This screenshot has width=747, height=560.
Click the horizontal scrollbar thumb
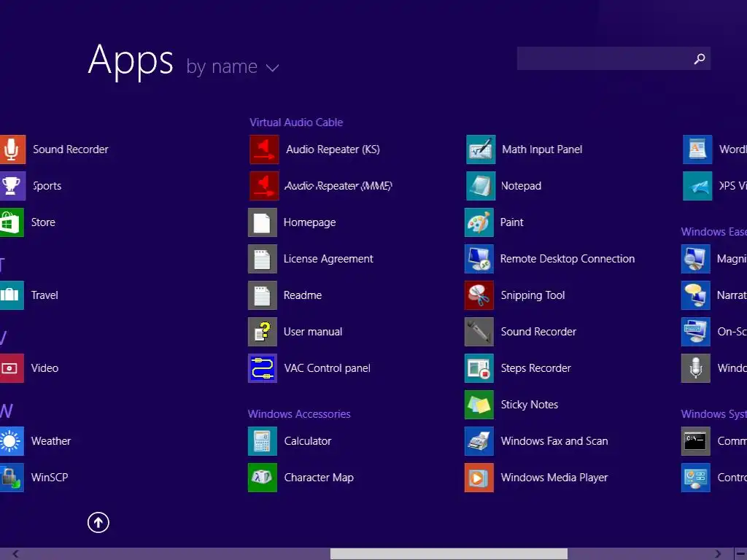point(449,554)
